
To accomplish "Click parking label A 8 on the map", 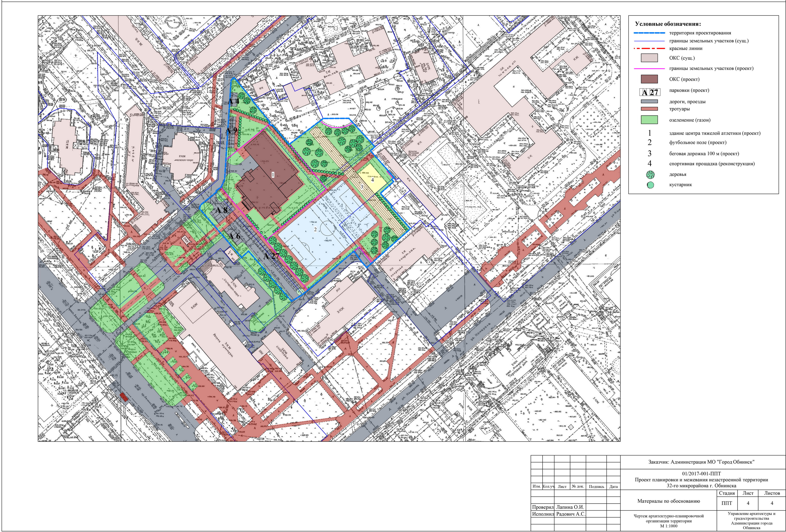I will pyautogui.click(x=222, y=210).
